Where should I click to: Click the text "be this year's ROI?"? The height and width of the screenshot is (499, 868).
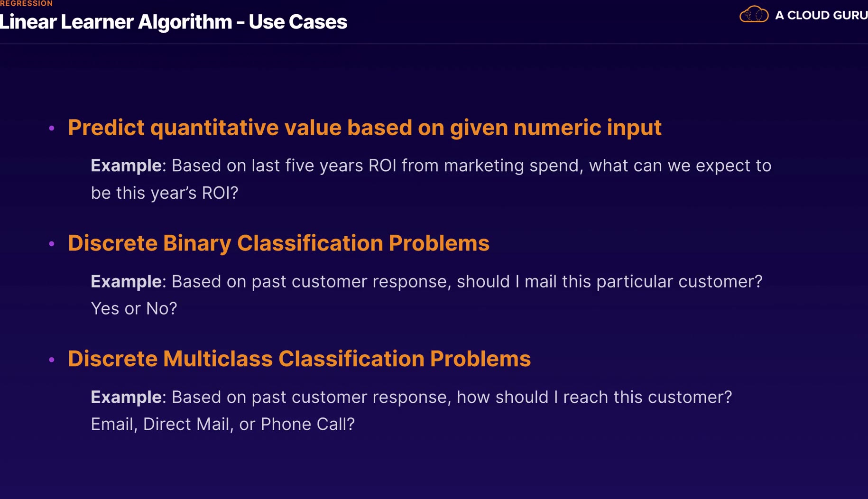[x=164, y=193]
